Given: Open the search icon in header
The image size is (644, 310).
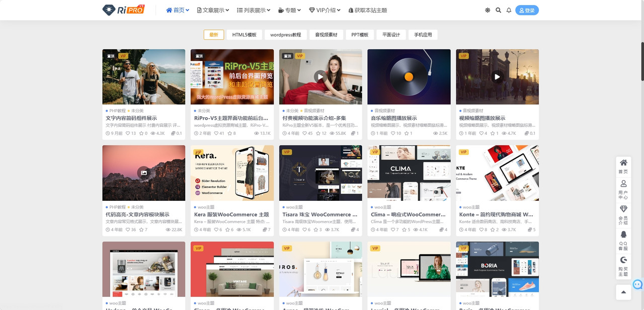Looking at the screenshot, I should tap(498, 10).
